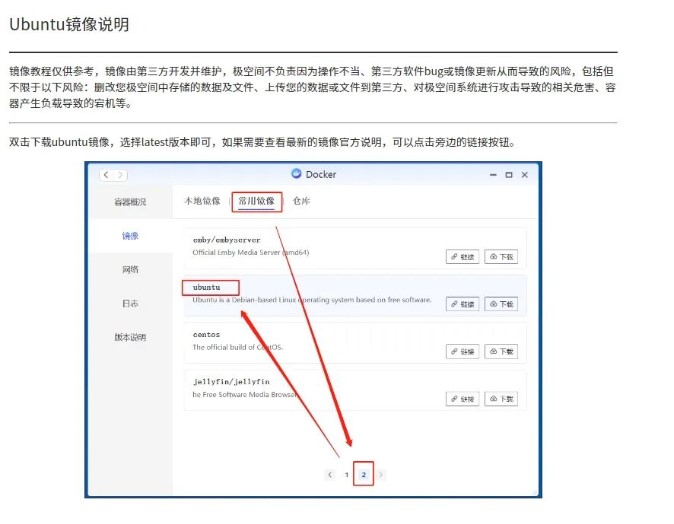Click the Docker title text
This screenshot has height=524, width=674.
click(x=321, y=174)
